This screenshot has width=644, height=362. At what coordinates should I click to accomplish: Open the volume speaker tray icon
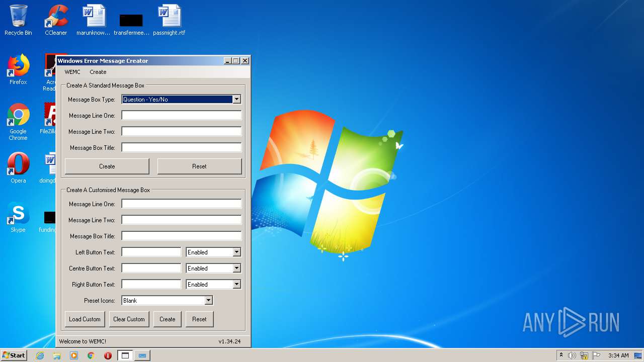572,355
